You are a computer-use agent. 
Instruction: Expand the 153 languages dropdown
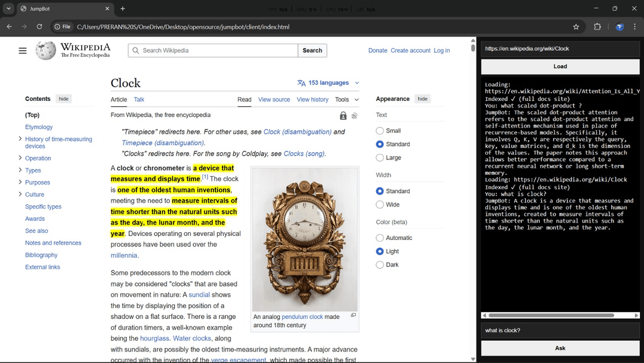pyautogui.click(x=328, y=83)
